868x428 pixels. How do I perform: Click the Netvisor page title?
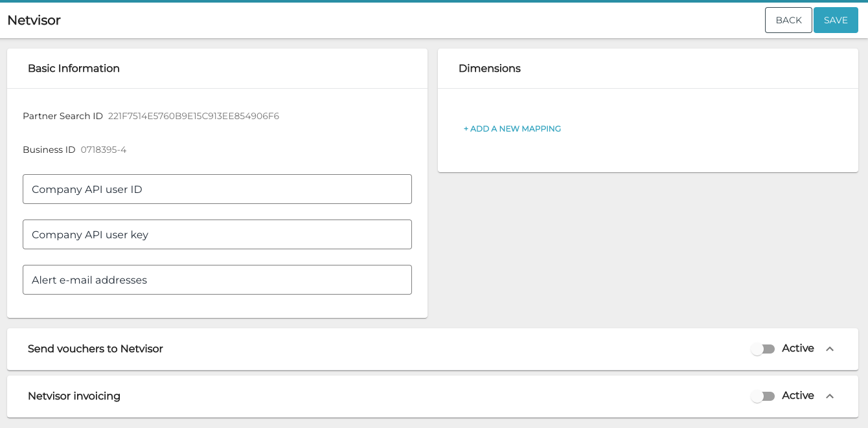[x=34, y=20]
